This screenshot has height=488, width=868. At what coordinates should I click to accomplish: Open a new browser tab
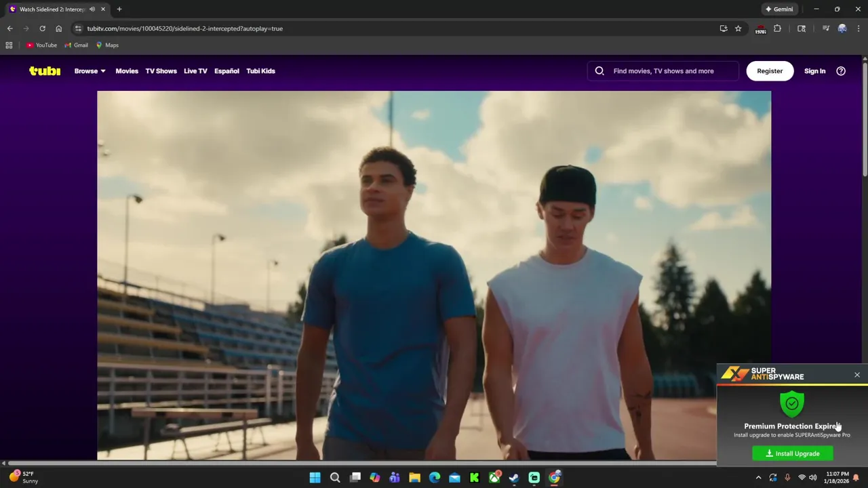[x=119, y=9]
